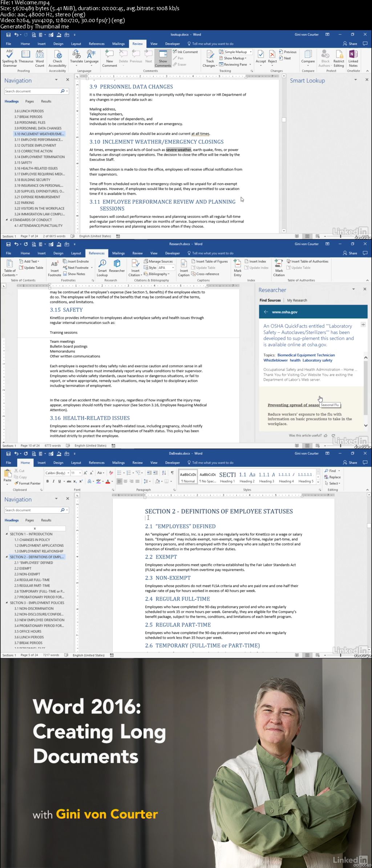372x868 pixels.
Task: Click zoom slider in lookup.docx status bar
Action: coord(340,236)
